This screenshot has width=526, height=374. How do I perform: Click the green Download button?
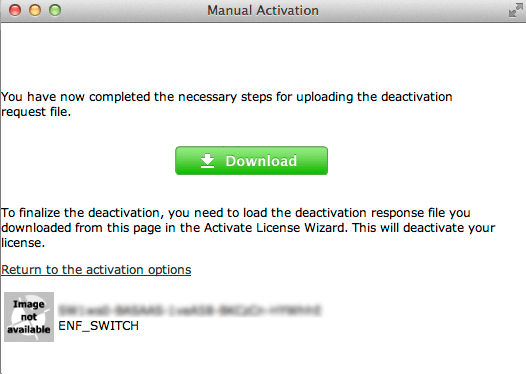pos(251,161)
